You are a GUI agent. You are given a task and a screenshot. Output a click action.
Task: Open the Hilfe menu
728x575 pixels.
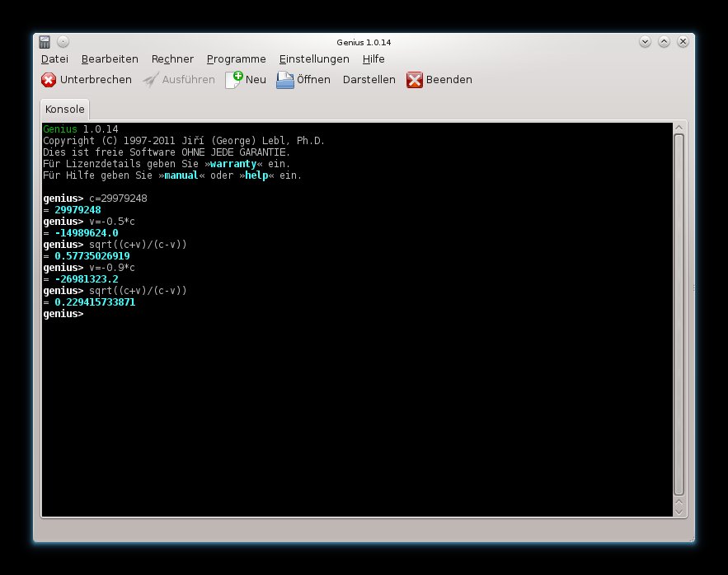pos(373,59)
